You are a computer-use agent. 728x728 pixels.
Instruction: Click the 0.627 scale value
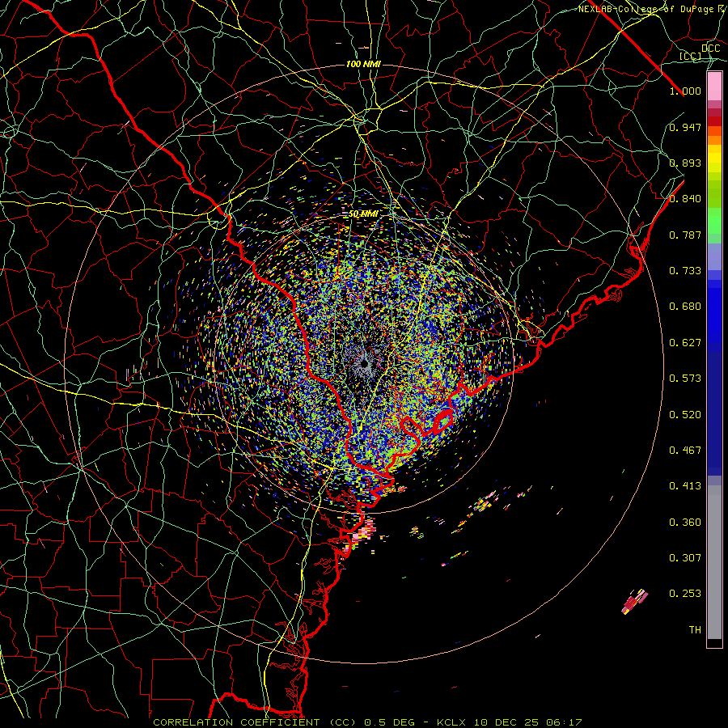[685, 343]
